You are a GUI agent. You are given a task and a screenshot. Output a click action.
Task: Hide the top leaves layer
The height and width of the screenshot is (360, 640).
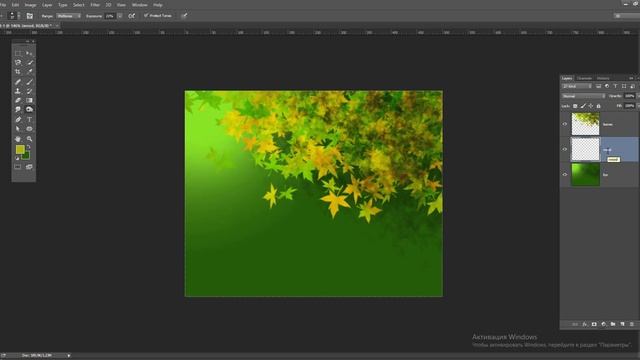(x=565, y=124)
